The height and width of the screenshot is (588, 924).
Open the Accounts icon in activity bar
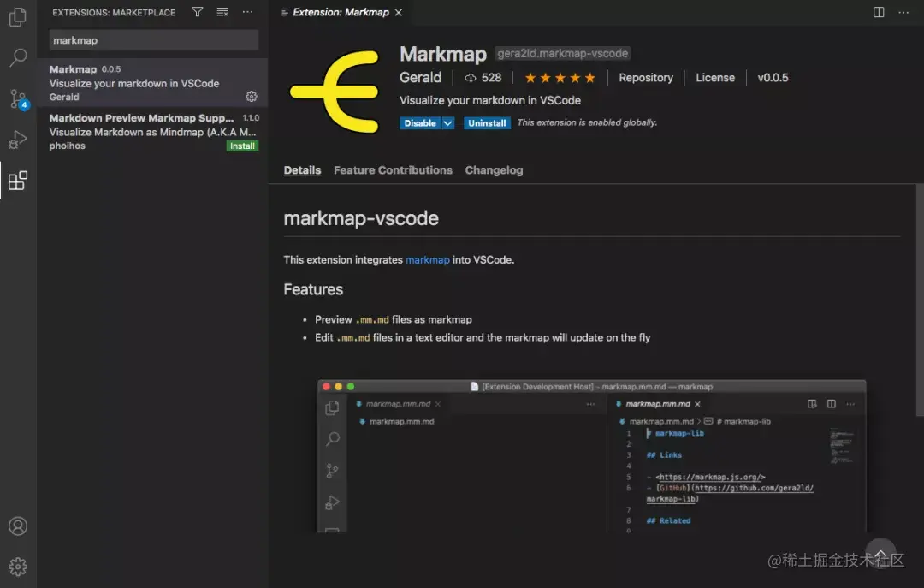point(18,526)
